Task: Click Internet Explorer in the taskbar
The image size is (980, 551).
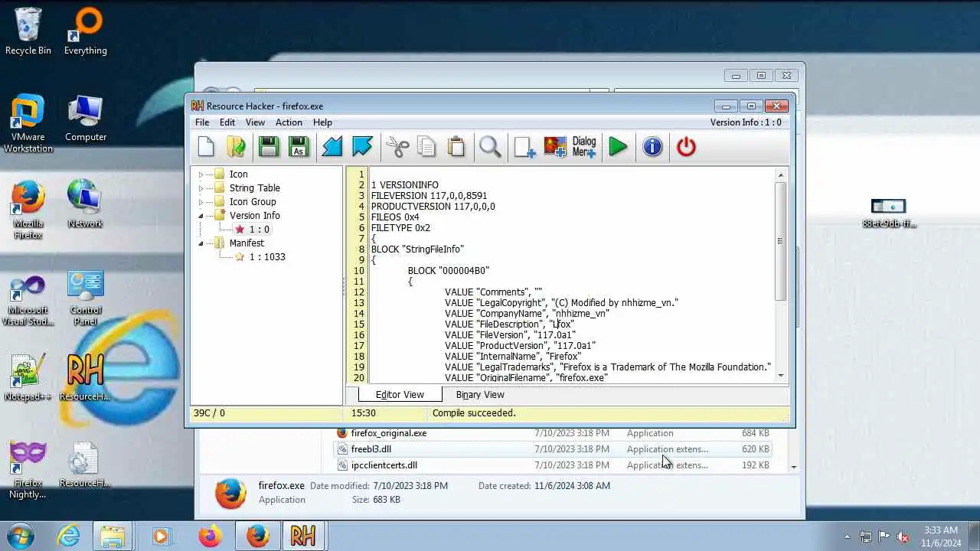Action: pos(69,536)
